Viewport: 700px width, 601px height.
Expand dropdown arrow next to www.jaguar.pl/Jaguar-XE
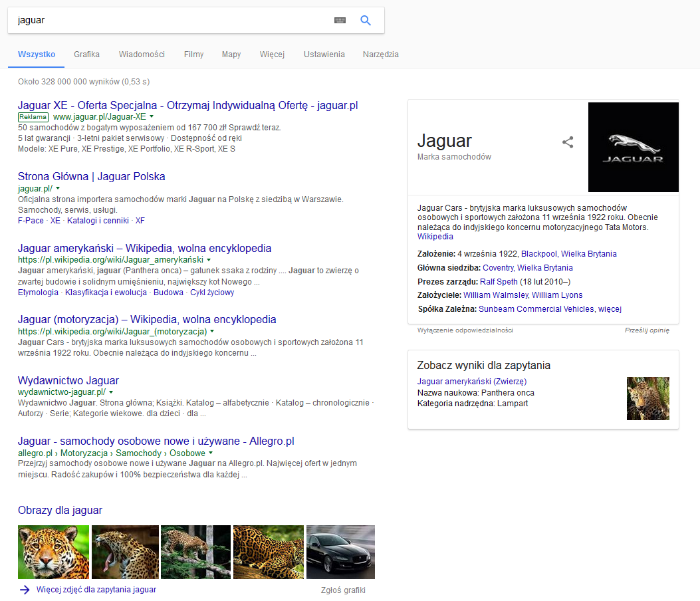point(152,116)
